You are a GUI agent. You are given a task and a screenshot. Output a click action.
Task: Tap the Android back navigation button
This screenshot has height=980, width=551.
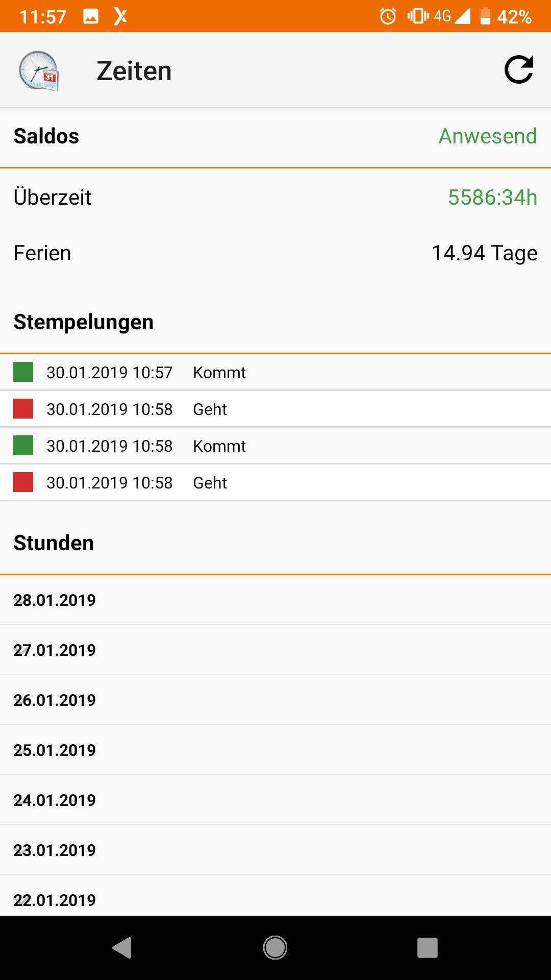(x=122, y=948)
